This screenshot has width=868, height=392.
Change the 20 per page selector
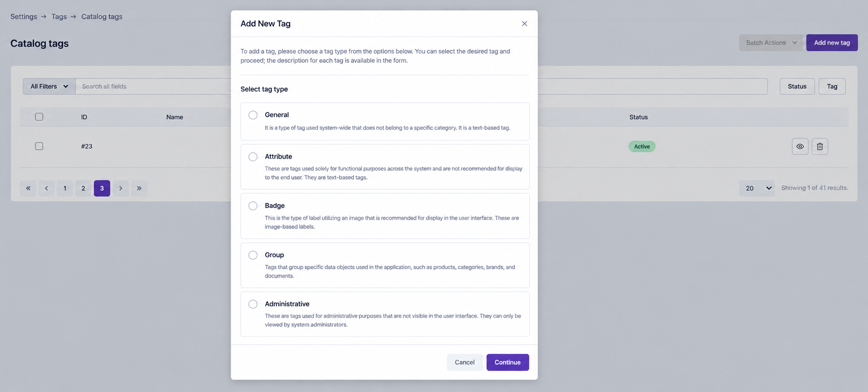pyautogui.click(x=757, y=188)
